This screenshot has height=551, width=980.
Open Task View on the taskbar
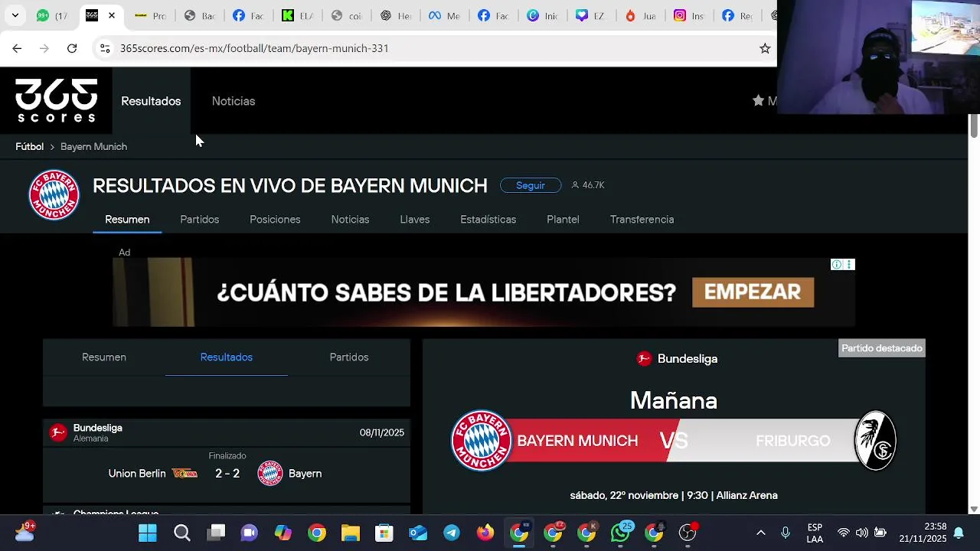click(217, 533)
